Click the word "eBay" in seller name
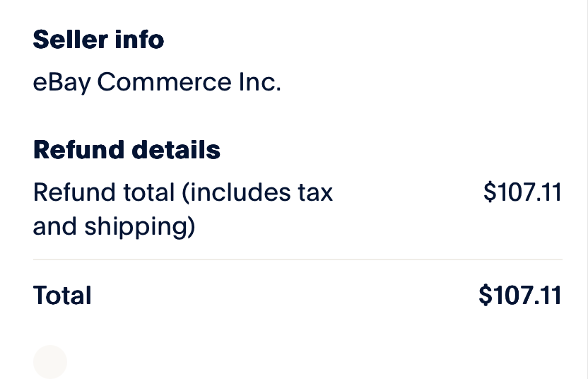The width and height of the screenshot is (588, 379). click(x=62, y=83)
